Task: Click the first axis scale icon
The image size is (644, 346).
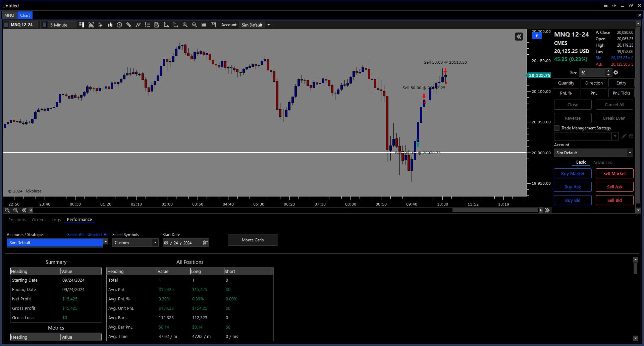Action: [166, 25]
